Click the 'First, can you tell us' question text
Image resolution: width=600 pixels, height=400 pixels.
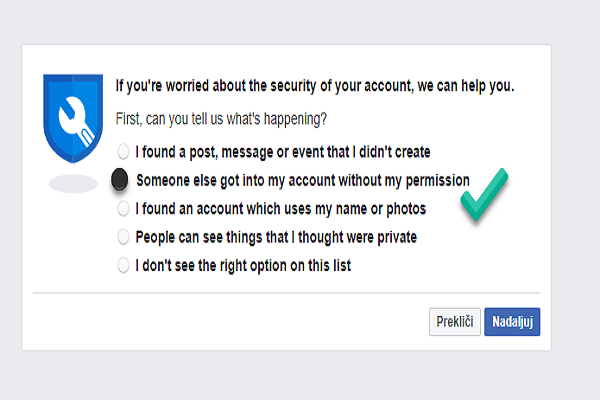pyautogui.click(x=221, y=119)
